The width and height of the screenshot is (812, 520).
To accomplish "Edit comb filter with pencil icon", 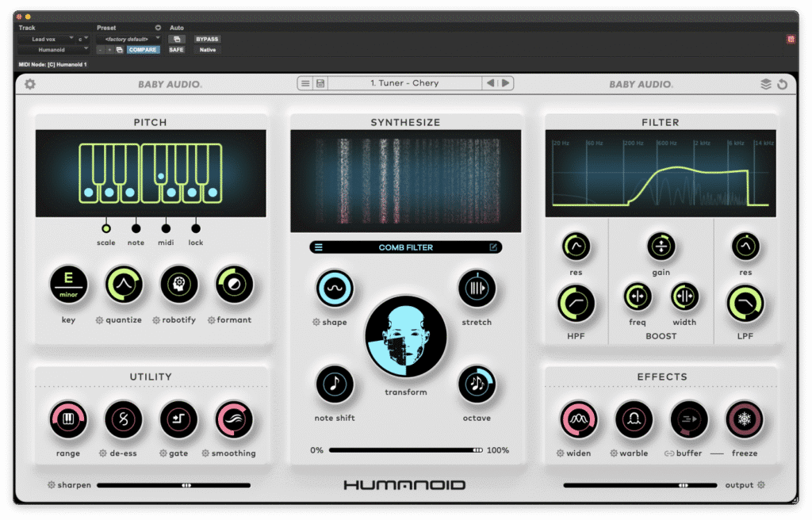I will tap(493, 247).
